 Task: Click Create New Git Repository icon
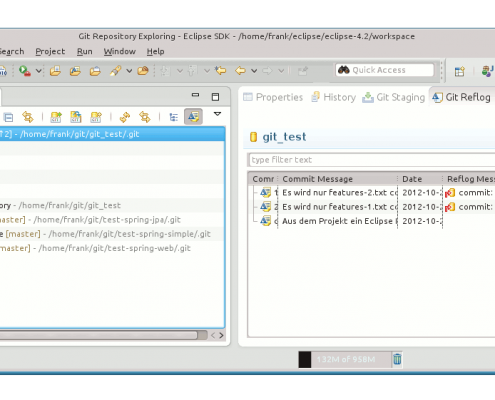(x=96, y=117)
